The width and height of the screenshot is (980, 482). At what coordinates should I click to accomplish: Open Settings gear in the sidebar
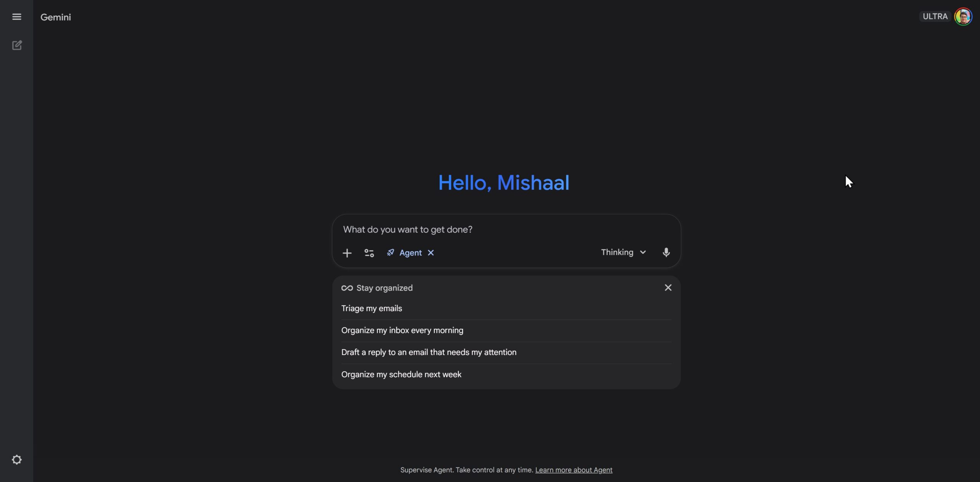(x=16, y=459)
